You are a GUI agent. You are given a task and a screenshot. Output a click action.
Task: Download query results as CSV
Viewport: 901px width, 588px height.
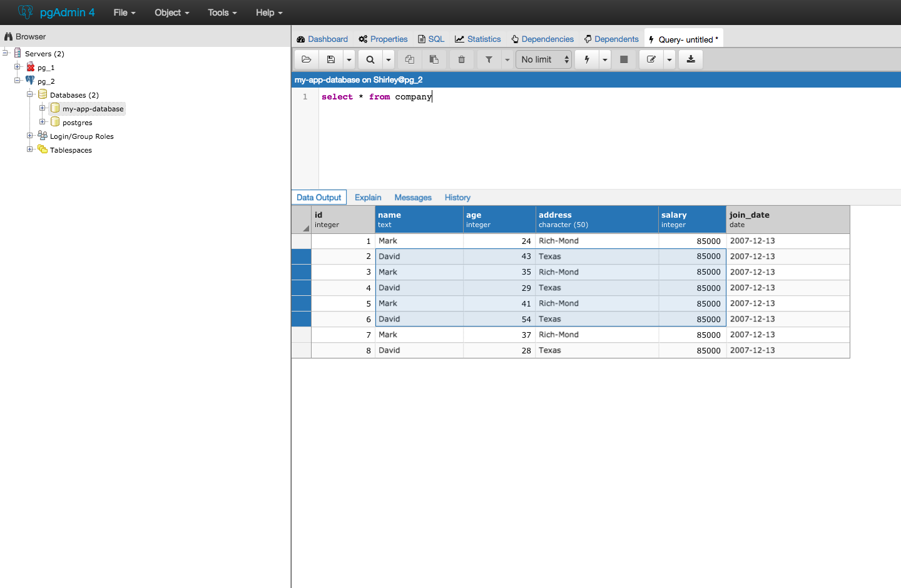click(x=690, y=59)
